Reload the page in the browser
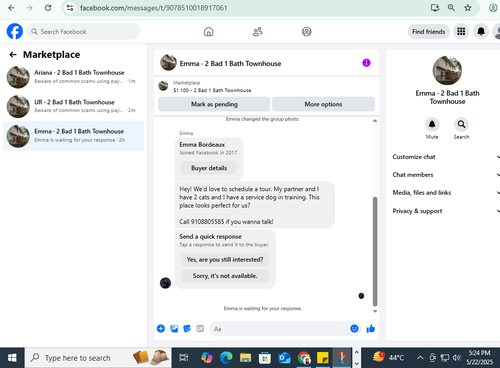 pos(48,8)
